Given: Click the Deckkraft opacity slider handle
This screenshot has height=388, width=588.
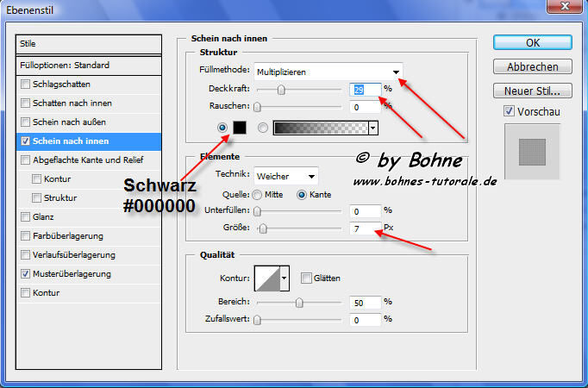Looking at the screenshot, I should pos(280,89).
